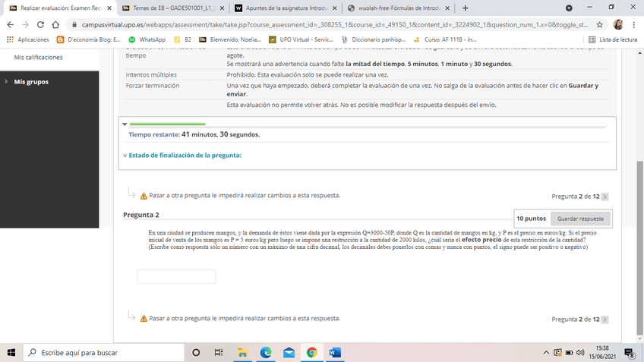Click the answer text input field

(175, 277)
